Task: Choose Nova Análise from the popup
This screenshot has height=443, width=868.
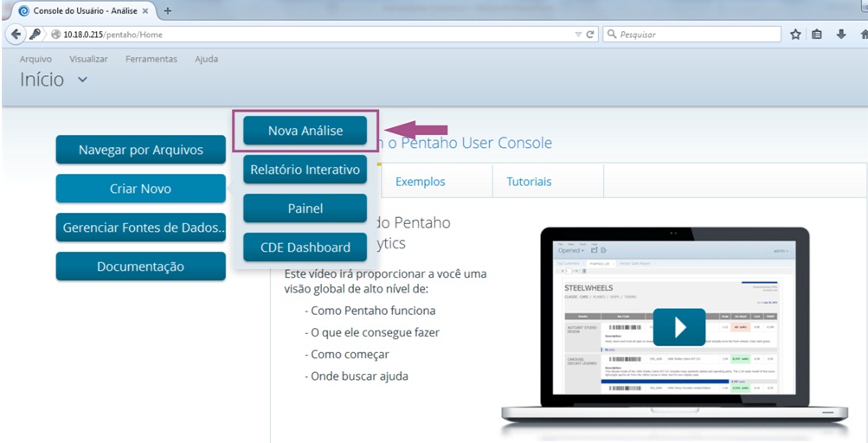Action: (305, 131)
